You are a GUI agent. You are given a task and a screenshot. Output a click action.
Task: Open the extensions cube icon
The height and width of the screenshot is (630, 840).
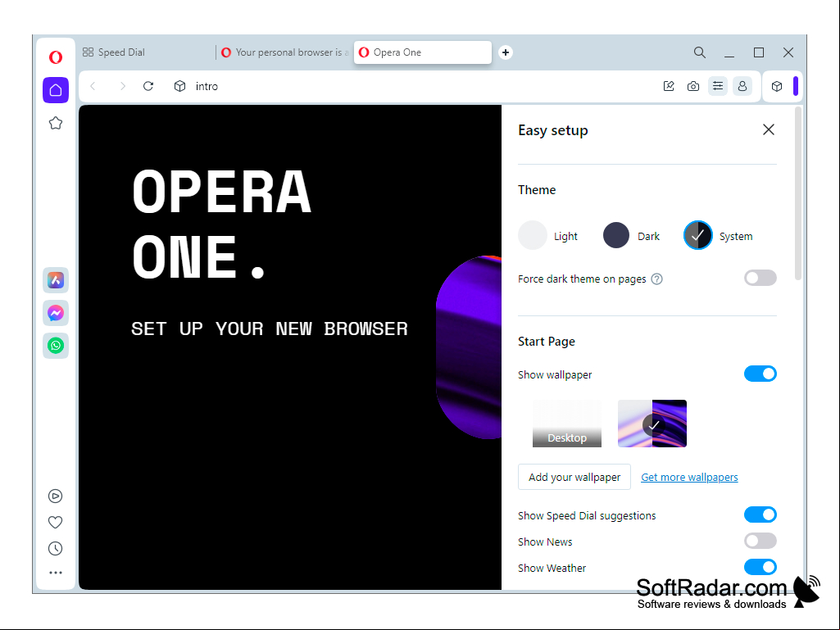click(777, 86)
